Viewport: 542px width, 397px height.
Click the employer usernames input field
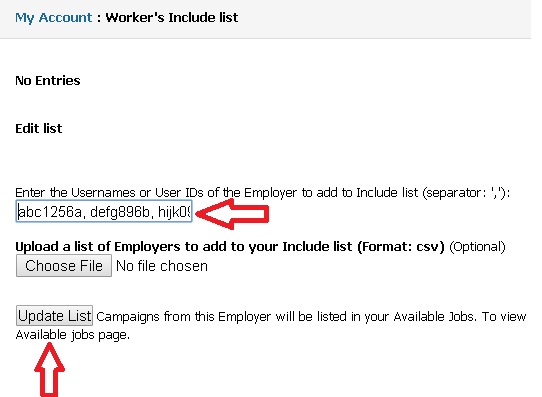point(104,211)
